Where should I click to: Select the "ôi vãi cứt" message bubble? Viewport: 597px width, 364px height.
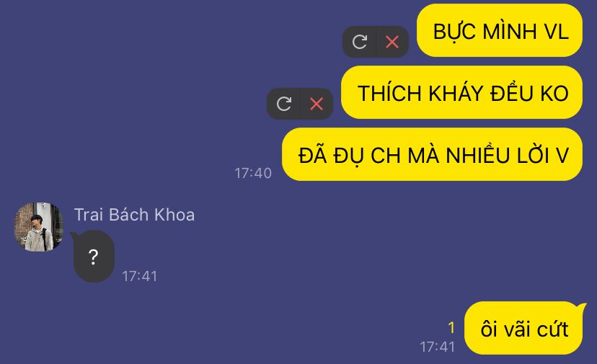coord(523,328)
